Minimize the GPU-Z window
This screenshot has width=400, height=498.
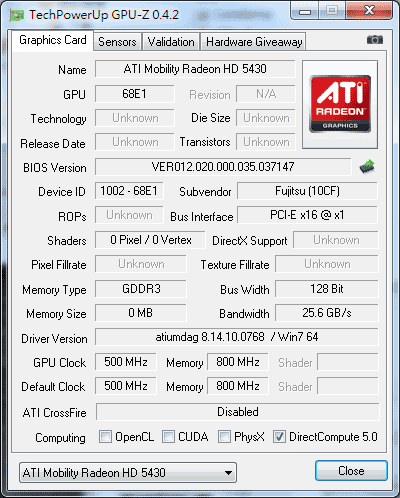[305, 12]
